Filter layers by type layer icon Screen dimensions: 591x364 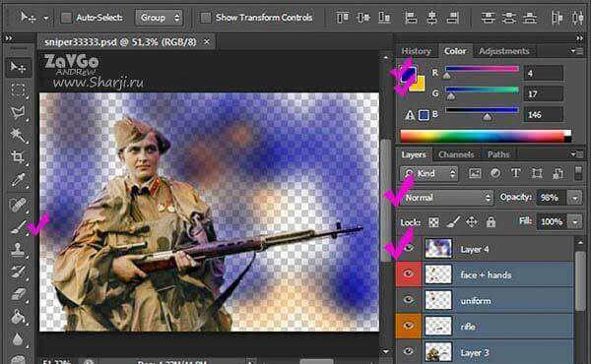point(515,173)
